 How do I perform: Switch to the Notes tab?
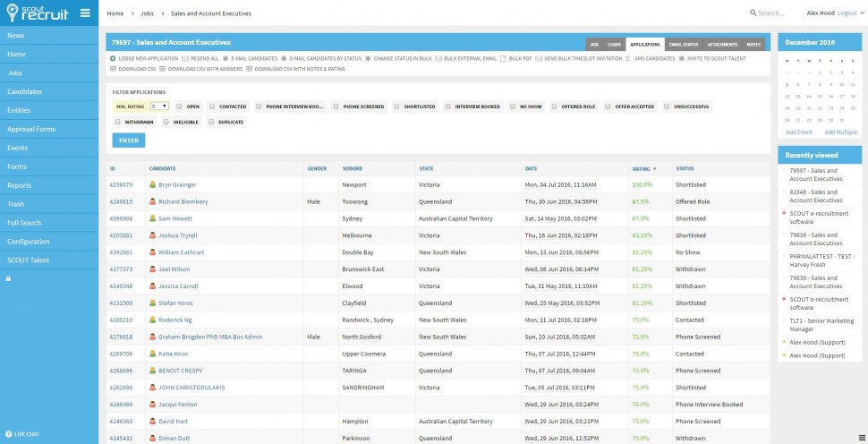[753, 44]
